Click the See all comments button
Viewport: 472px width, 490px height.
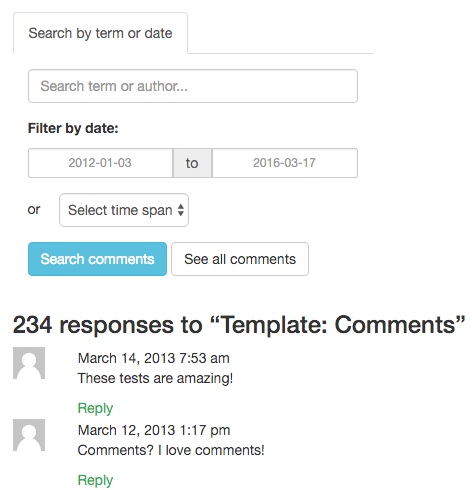pyautogui.click(x=240, y=259)
